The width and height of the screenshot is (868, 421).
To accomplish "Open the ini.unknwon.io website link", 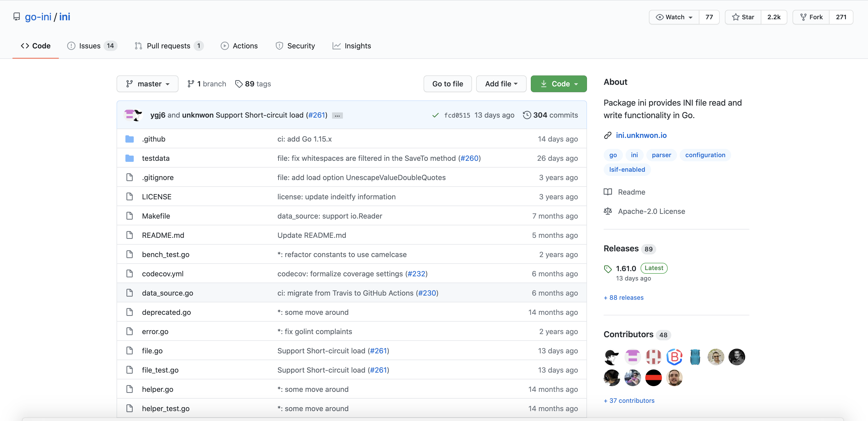I will coord(641,136).
